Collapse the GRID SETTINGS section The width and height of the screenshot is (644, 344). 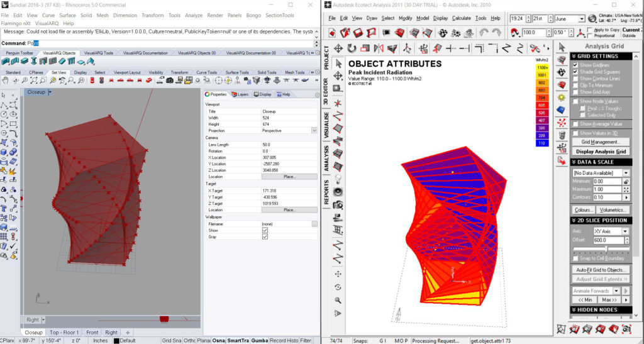coord(602,56)
